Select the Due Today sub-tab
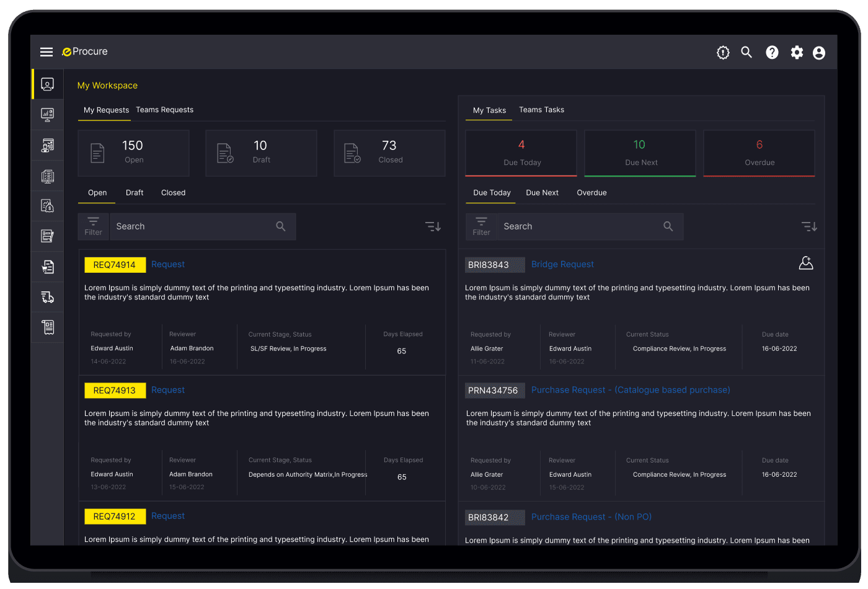This screenshot has height=589, width=868. pos(492,193)
